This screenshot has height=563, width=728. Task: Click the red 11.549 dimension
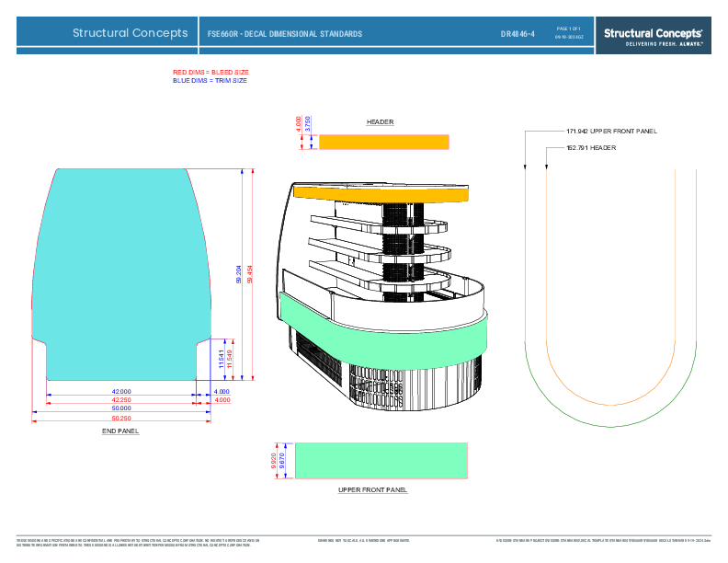click(x=230, y=359)
